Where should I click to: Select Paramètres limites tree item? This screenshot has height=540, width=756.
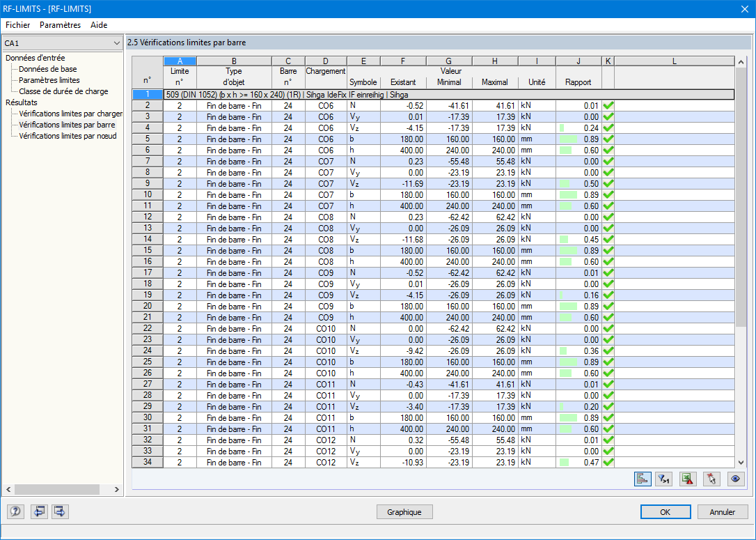point(49,80)
